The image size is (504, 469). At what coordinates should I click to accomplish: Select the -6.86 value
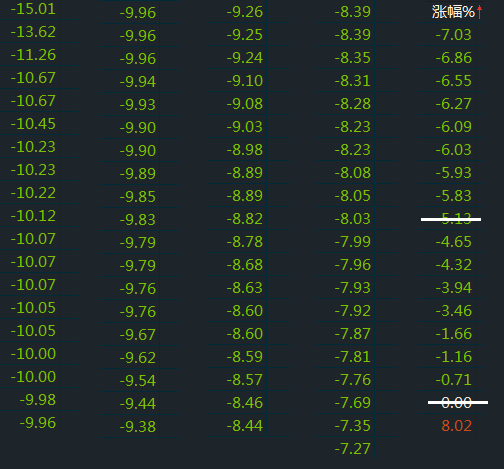(x=454, y=58)
